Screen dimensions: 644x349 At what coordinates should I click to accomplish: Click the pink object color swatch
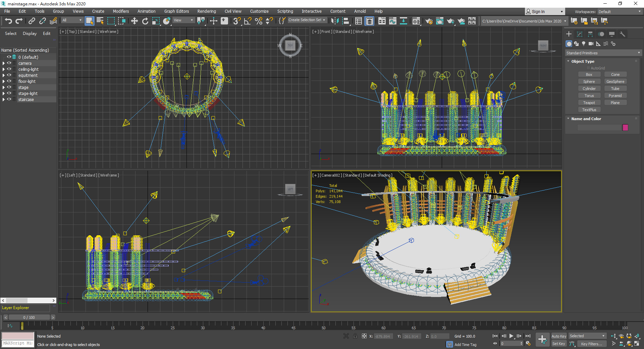click(625, 128)
